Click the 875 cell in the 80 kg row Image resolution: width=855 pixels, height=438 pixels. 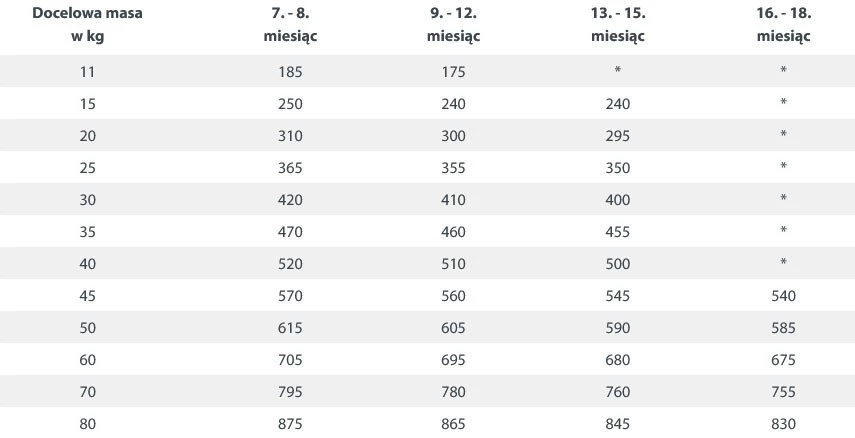pos(291,424)
